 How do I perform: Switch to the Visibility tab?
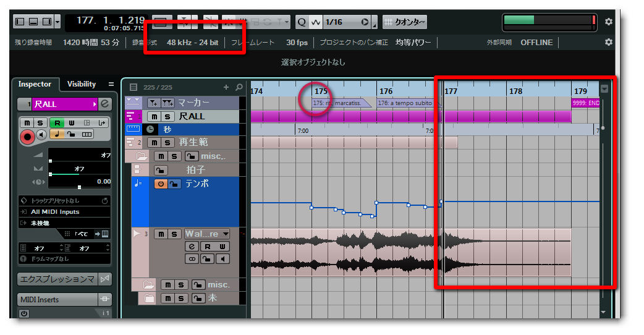(82, 84)
